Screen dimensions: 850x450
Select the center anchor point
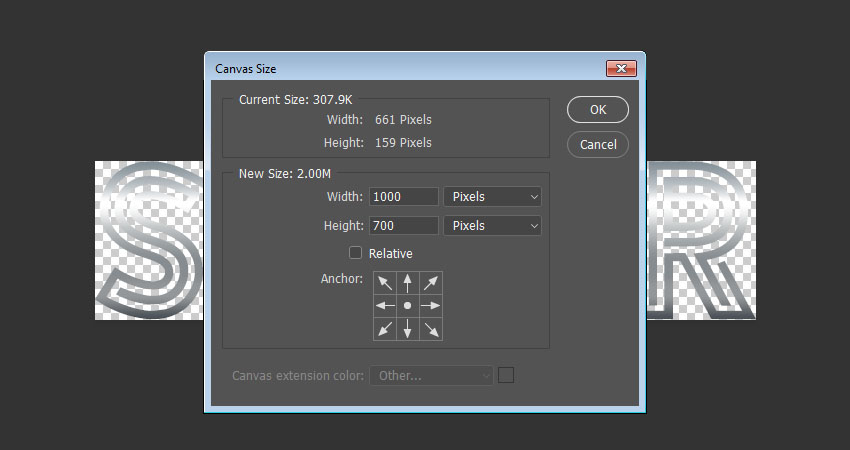click(x=408, y=305)
